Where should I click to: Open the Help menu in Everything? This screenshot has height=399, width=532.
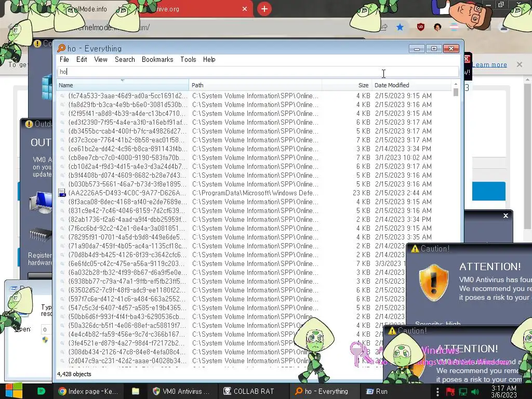tap(209, 59)
